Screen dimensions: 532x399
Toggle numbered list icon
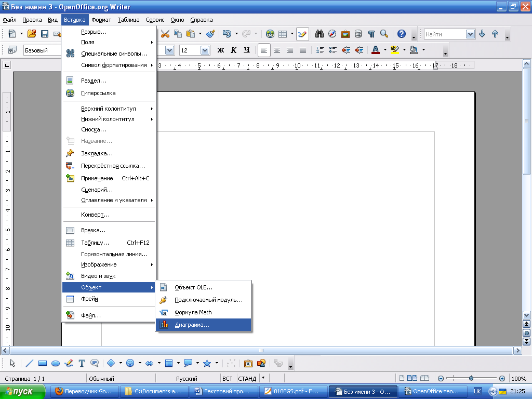(320, 50)
